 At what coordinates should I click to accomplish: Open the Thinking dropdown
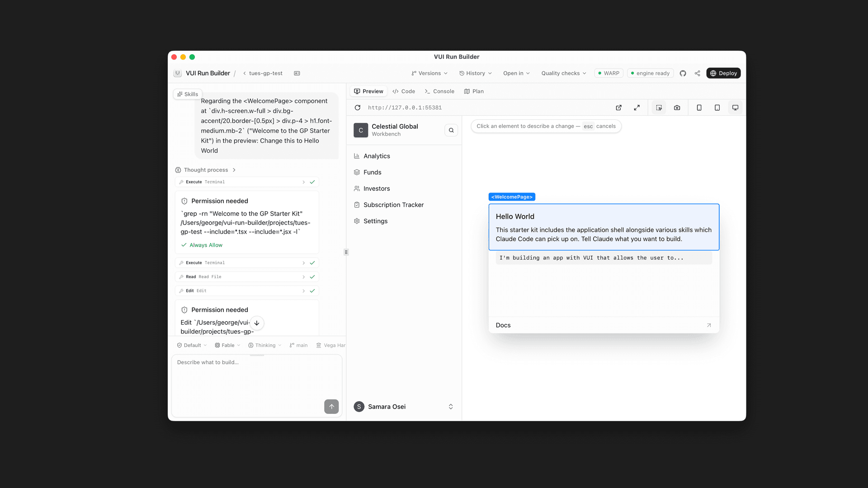(264, 345)
